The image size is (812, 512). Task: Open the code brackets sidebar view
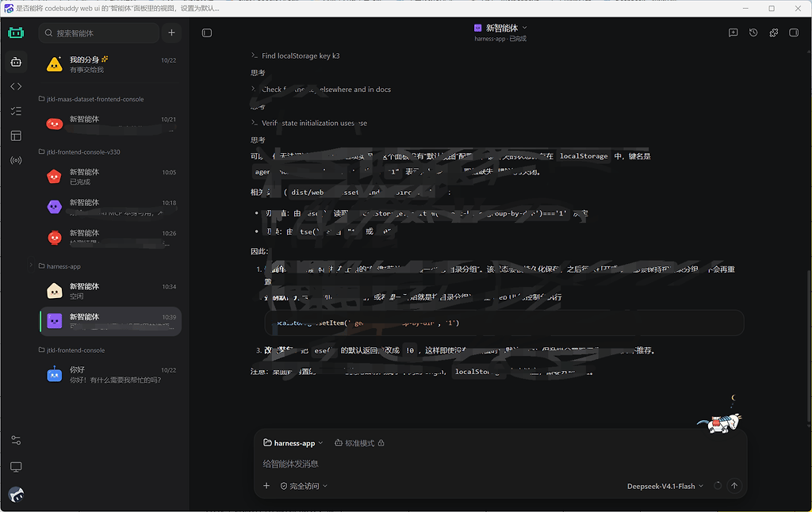click(16, 86)
